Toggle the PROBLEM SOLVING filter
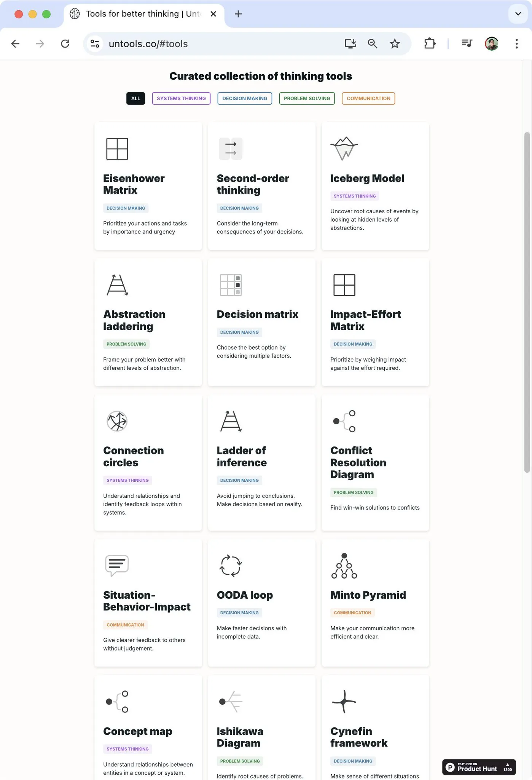532x780 pixels. tap(306, 98)
